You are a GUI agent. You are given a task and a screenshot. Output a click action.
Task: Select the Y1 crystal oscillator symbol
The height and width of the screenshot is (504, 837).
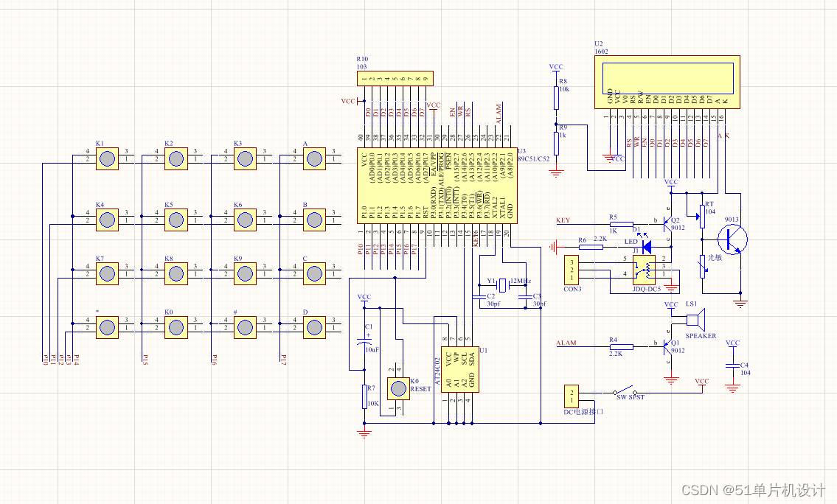501,285
